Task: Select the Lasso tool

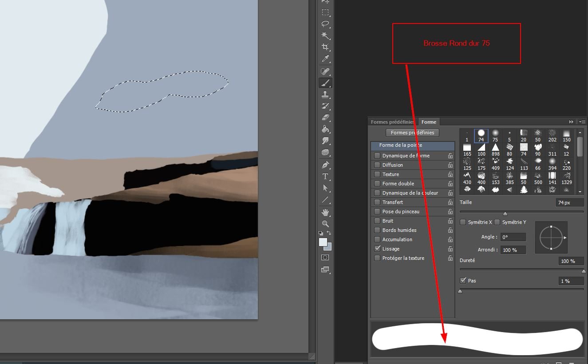Action: pos(325,24)
